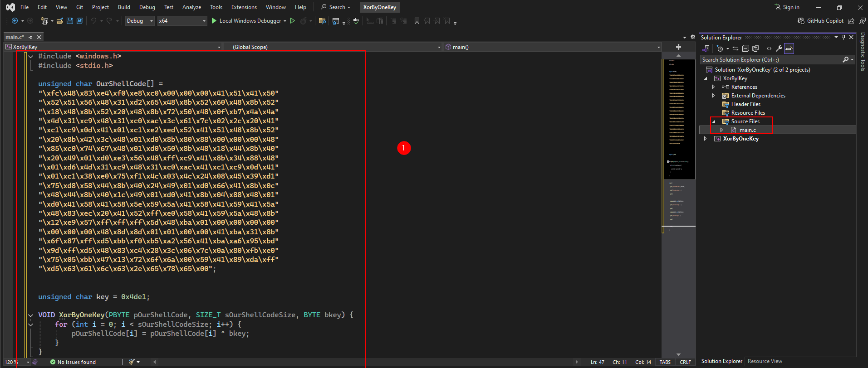868x368 pixels.
Task: Expand the External Dependencies node
Action: point(713,96)
